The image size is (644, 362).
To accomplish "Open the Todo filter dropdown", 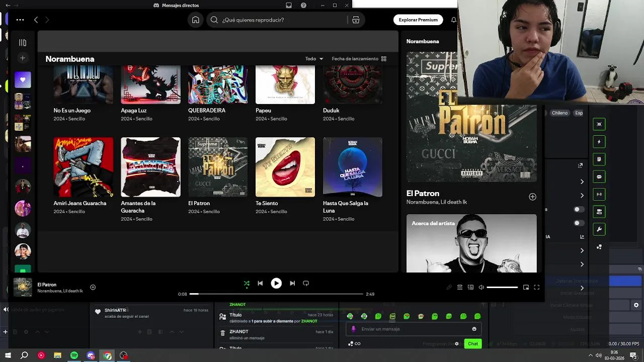I will click(x=314, y=59).
